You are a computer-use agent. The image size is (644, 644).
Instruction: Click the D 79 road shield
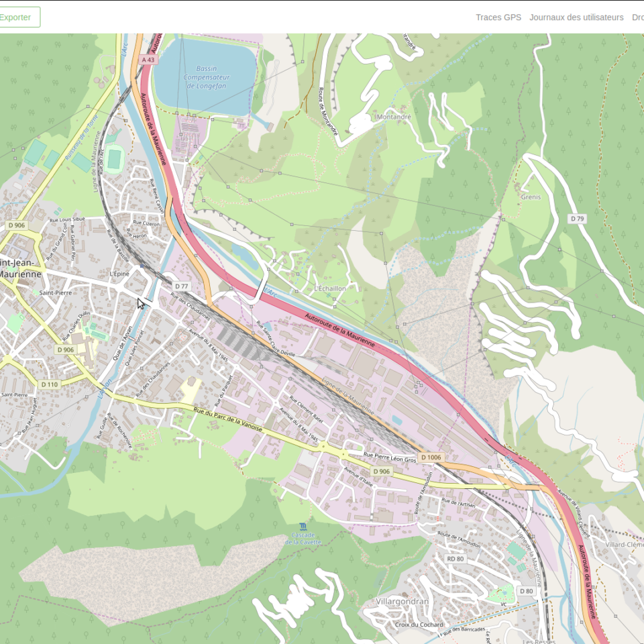click(577, 219)
